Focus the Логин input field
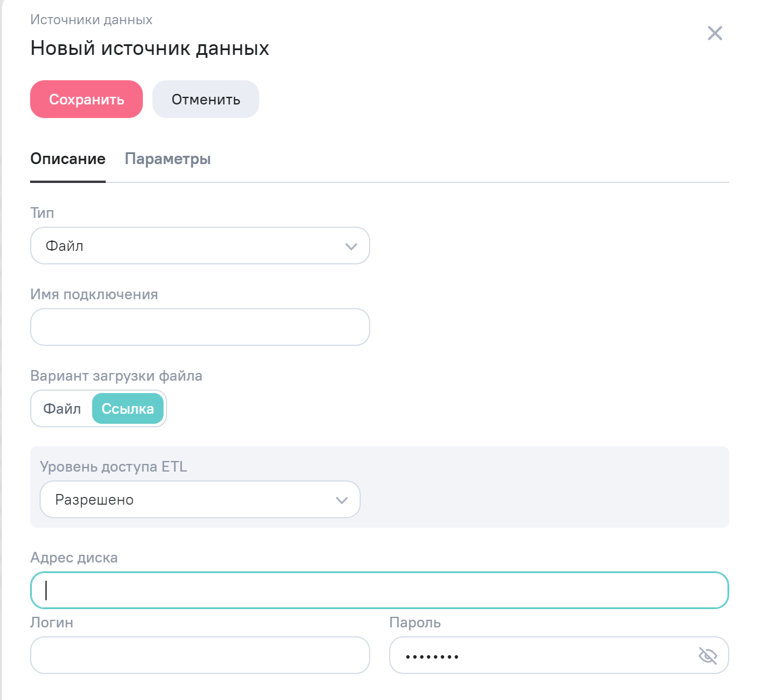 200,655
